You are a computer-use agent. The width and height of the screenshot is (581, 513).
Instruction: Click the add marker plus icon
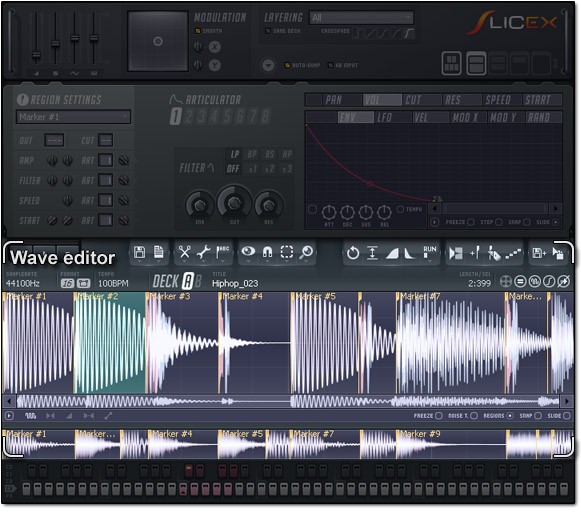click(x=475, y=253)
